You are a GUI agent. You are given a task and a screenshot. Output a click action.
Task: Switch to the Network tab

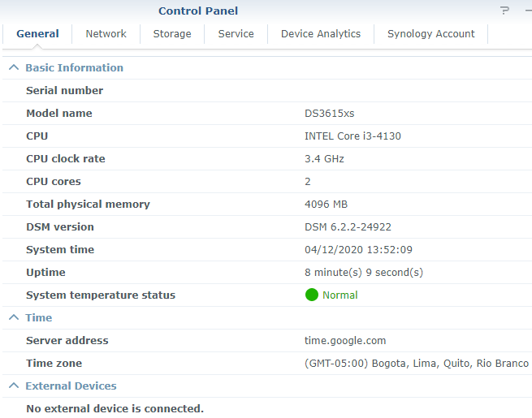pos(106,34)
